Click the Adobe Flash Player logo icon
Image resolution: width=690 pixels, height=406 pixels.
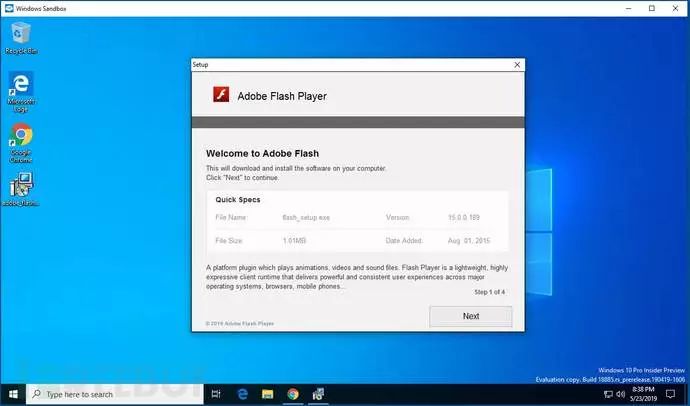[x=221, y=94]
